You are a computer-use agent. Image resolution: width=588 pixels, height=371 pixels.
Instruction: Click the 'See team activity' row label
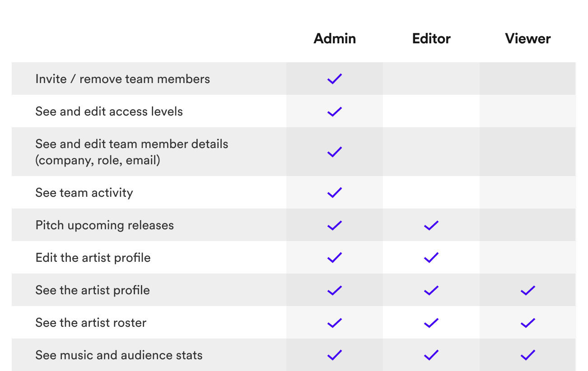(84, 193)
